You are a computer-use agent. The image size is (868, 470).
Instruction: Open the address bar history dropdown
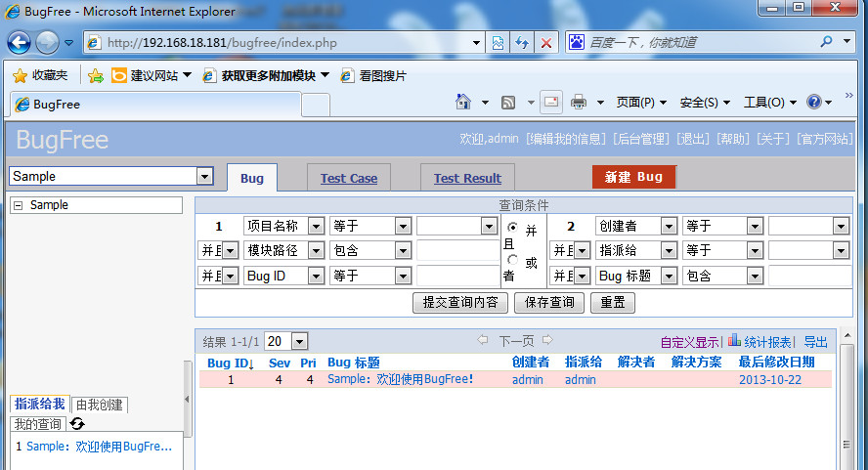tap(476, 43)
